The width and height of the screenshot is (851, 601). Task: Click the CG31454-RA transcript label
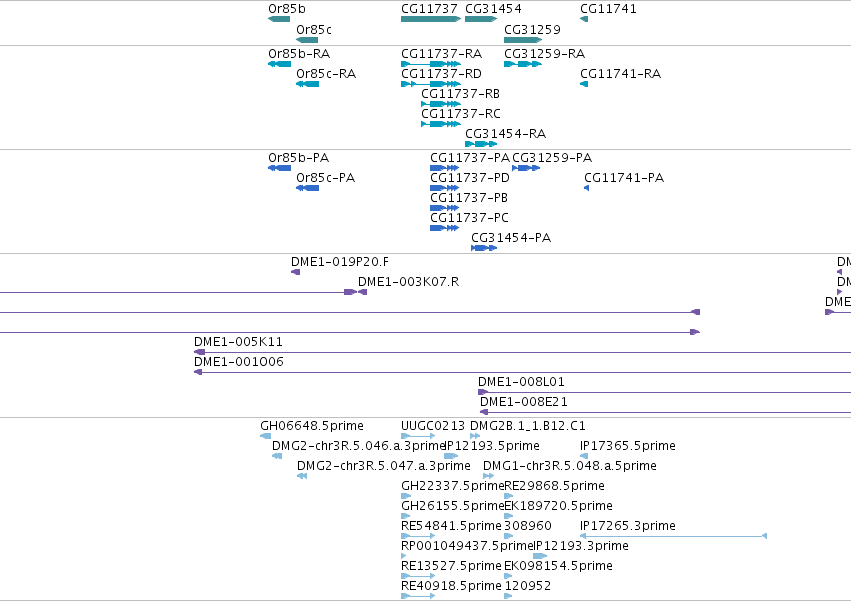pos(505,134)
